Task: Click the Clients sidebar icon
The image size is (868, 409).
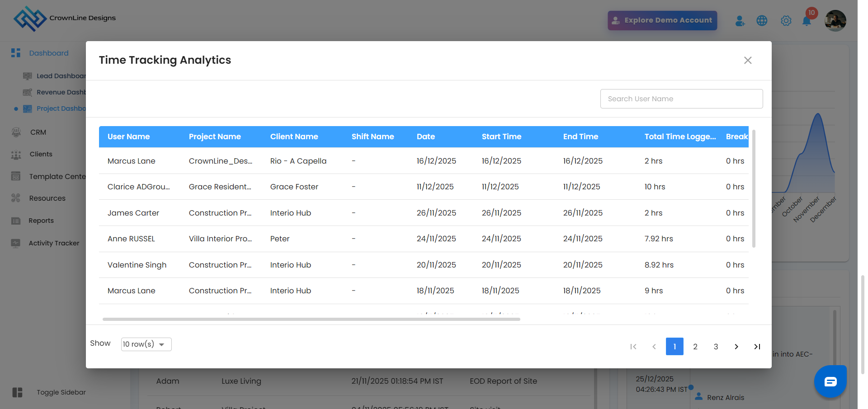Action: pos(16,155)
